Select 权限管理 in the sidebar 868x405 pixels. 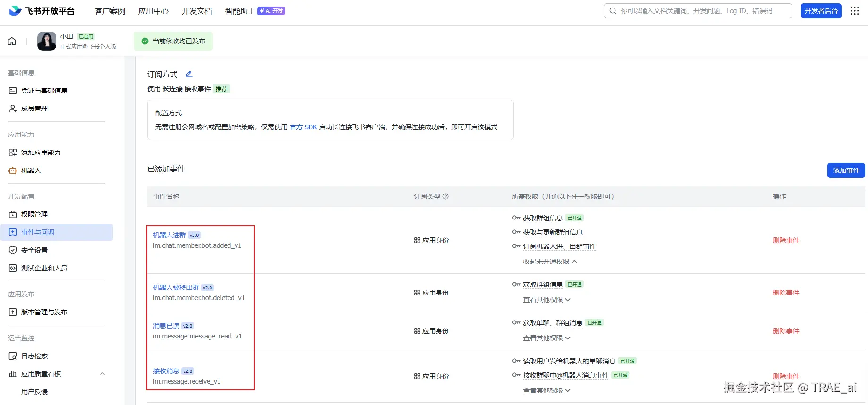point(34,214)
